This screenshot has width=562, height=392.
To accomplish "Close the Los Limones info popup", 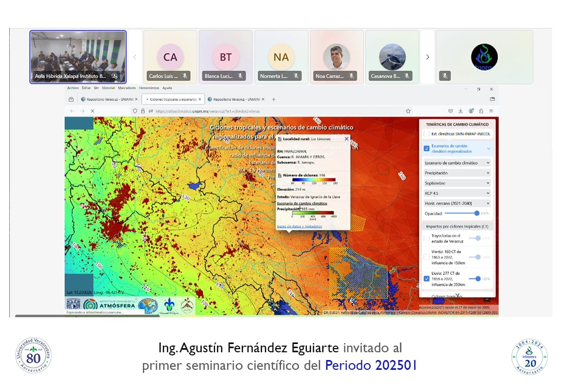I will [346, 138].
